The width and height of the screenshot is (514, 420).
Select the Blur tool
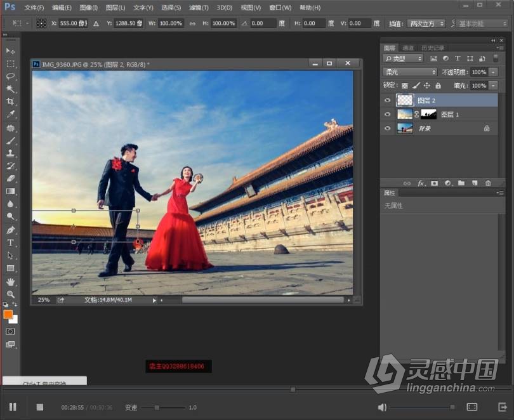pos(11,204)
